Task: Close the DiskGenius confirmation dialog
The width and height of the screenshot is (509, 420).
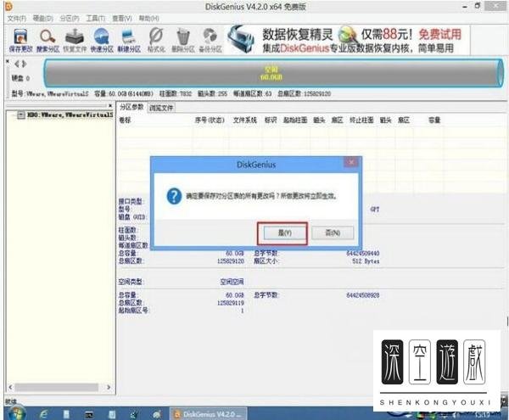Action: (351, 162)
